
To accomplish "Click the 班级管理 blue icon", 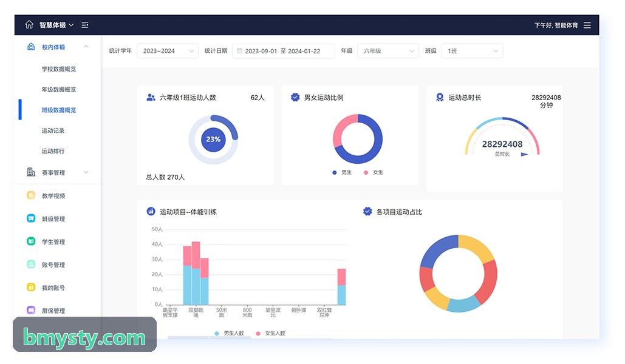I will (31, 218).
